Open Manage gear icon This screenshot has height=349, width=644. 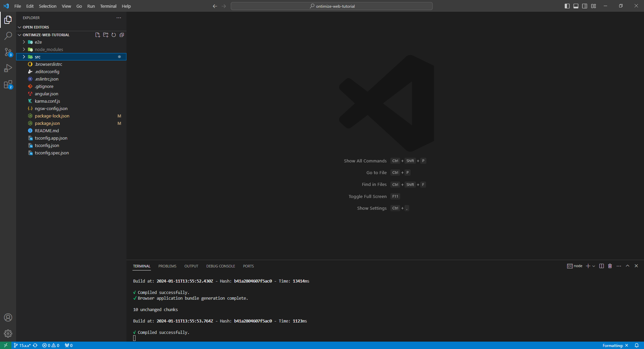click(8, 334)
